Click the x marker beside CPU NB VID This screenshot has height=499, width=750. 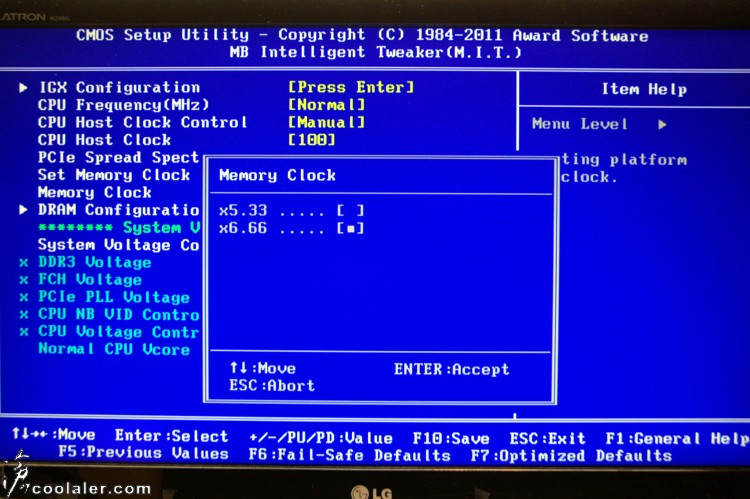[x=24, y=315]
